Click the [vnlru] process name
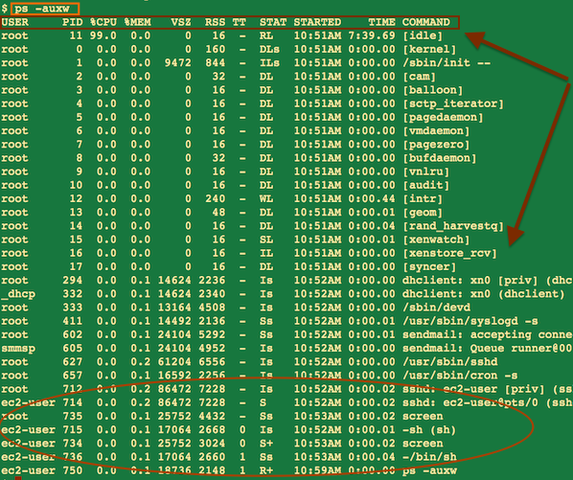This screenshot has height=480, width=573. (x=426, y=172)
